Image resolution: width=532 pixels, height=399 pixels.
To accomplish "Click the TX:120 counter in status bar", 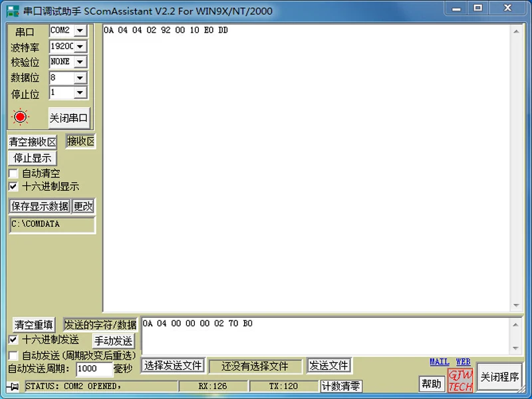I will (283, 386).
